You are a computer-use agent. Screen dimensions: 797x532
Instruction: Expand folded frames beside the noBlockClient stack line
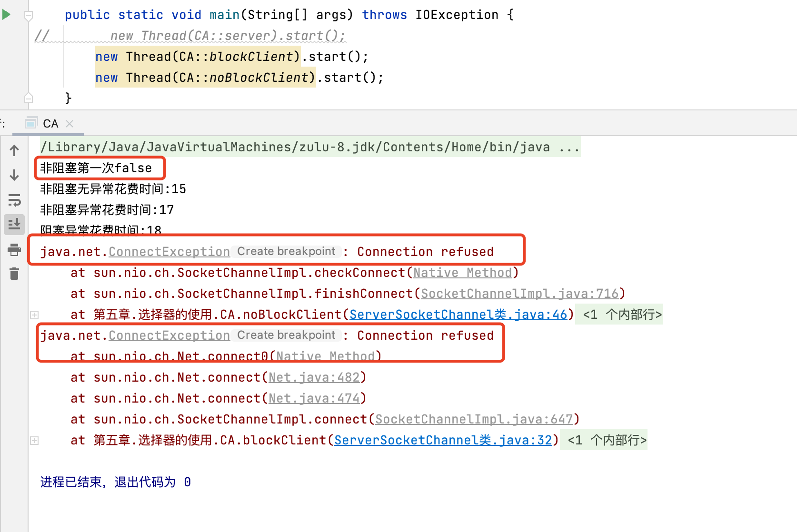[x=34, y=315]
